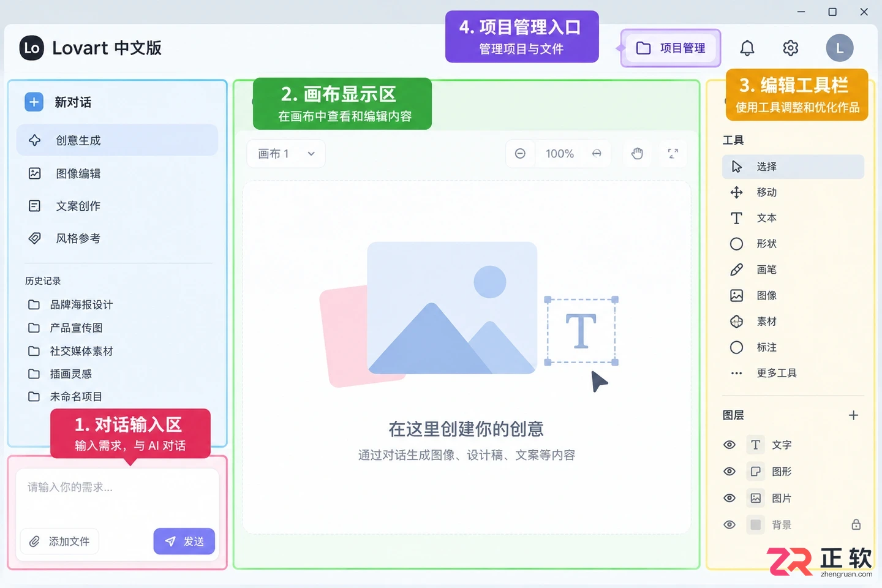Viewport: 882px width, 588px height.
Task: Add a new layer with plus icon
Action: coord(853,415)
